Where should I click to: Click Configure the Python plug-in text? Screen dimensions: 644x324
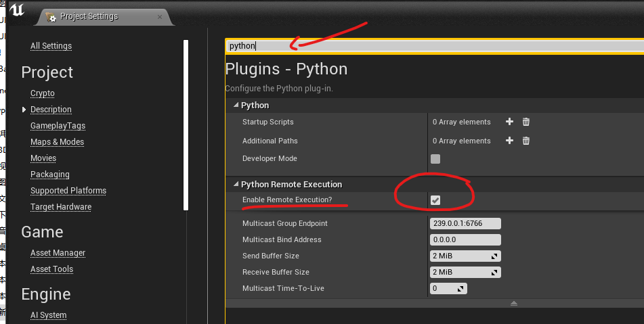[x=279, y=89]
